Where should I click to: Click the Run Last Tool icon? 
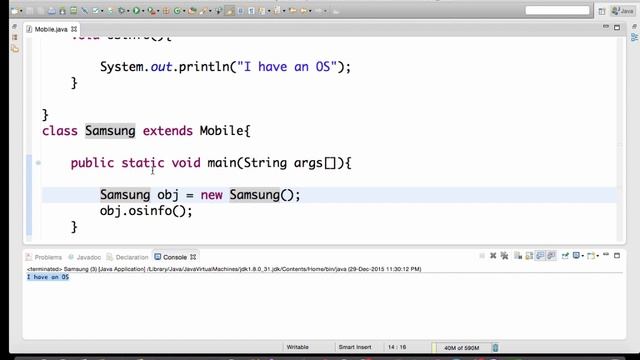point(151,11)
